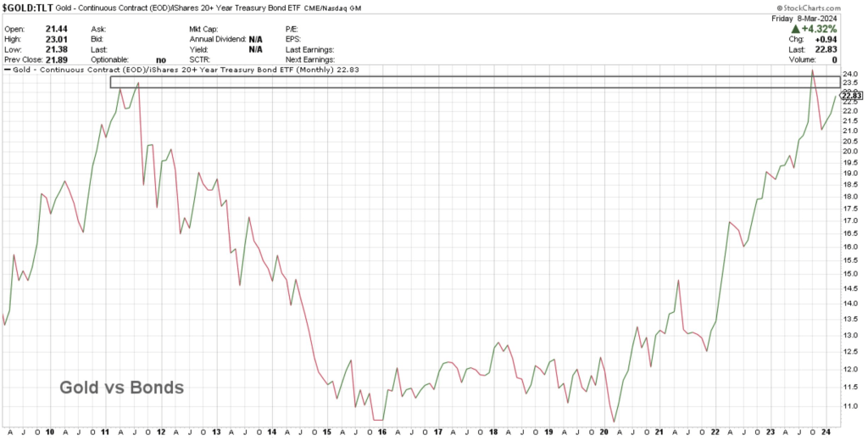Choose the year 24 label on time axis

pos(826,431)
